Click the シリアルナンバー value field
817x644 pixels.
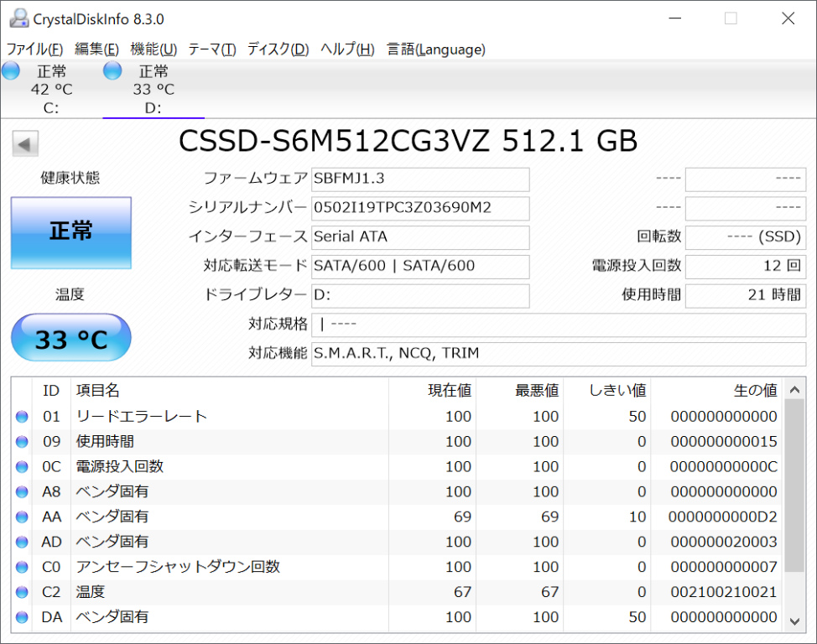[419, 208]
